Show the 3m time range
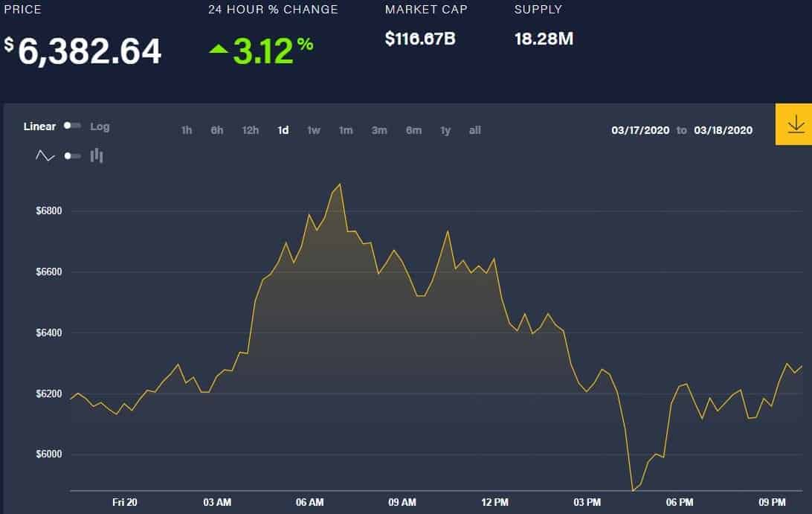The width and height of the screenshot is (812, 514). tap(379, 131)
